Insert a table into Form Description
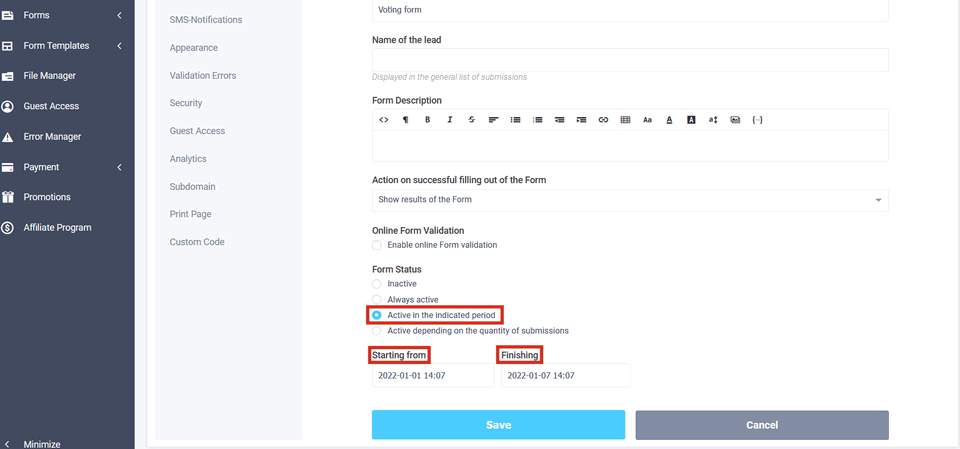 (x=625, y=120)
